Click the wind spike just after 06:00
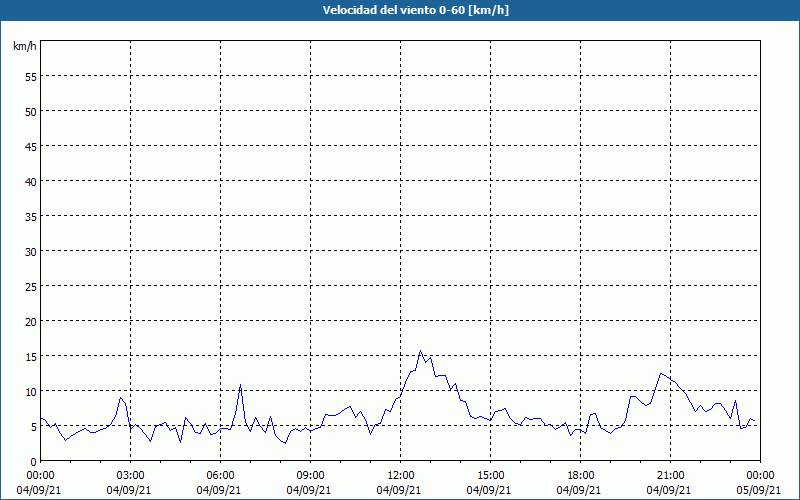The width and height of the screenshot is (800, 500). (240, 385)
